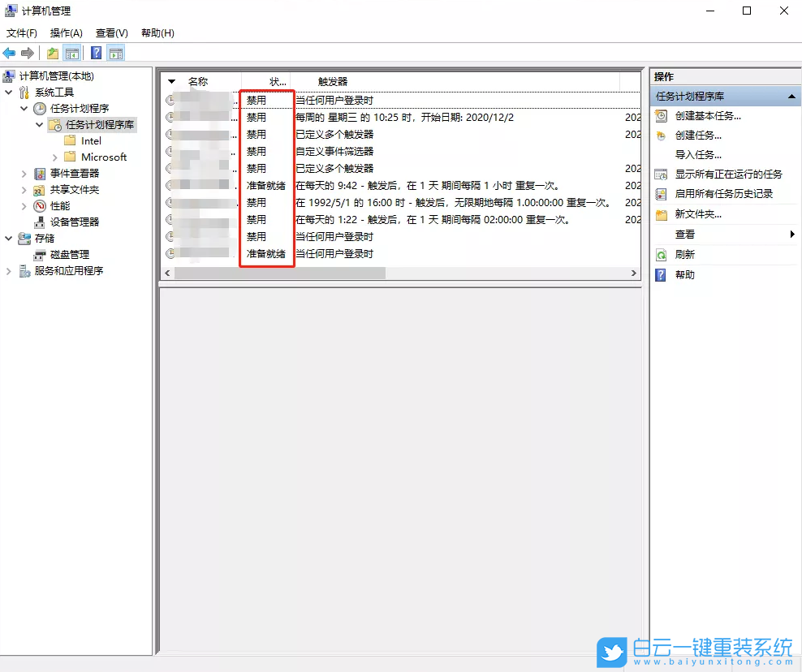Expand the 事件查看器 tree node
Viewport: 802px width, 672px height.
pos(24,173)
